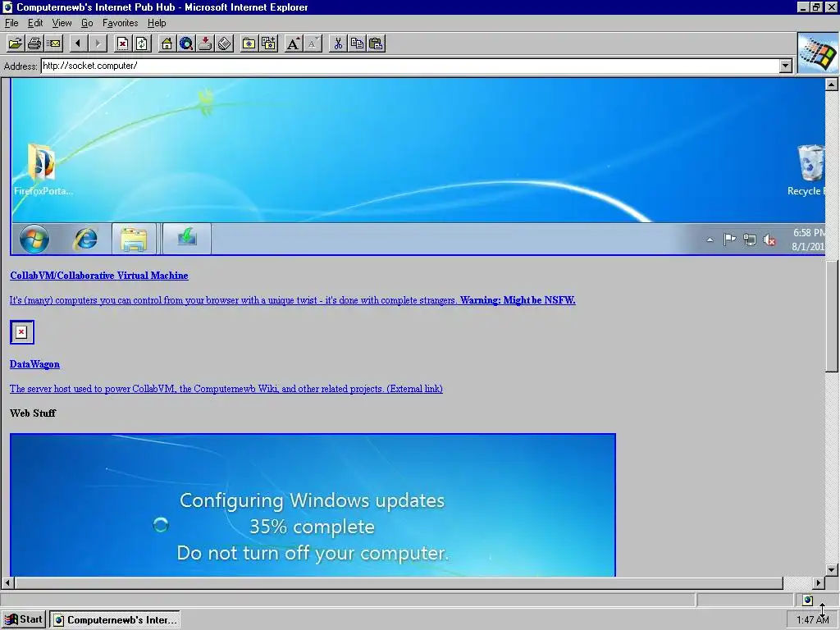Select the Computernewb's Inter... taskbar button
The height and width of the screenshot is (630, 840).
[x=115, y=620]
